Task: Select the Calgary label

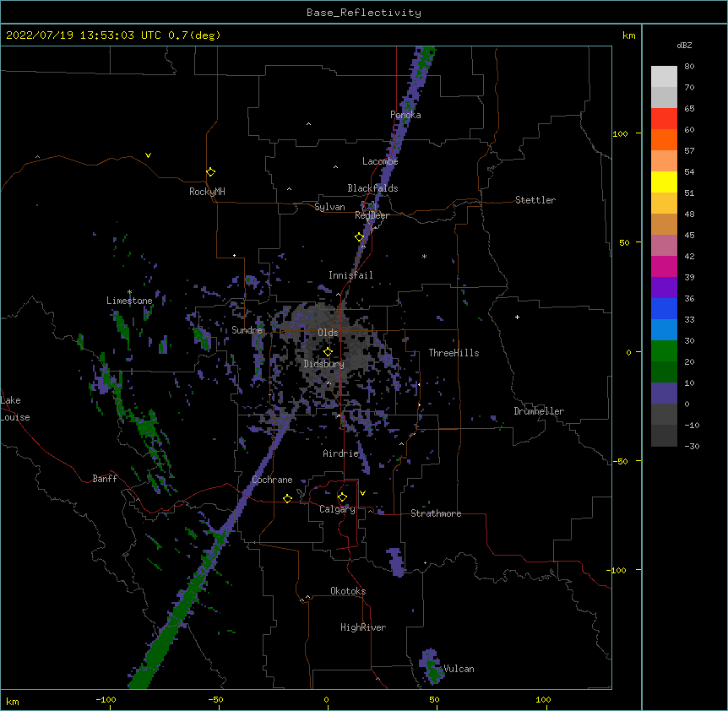Action: coord(337,509)
